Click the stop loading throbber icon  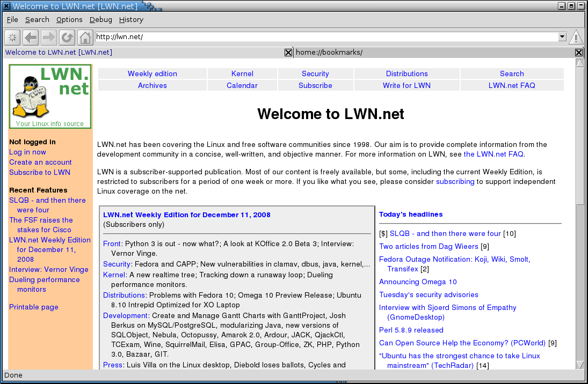pyautogui.click(x=12, y=38)
